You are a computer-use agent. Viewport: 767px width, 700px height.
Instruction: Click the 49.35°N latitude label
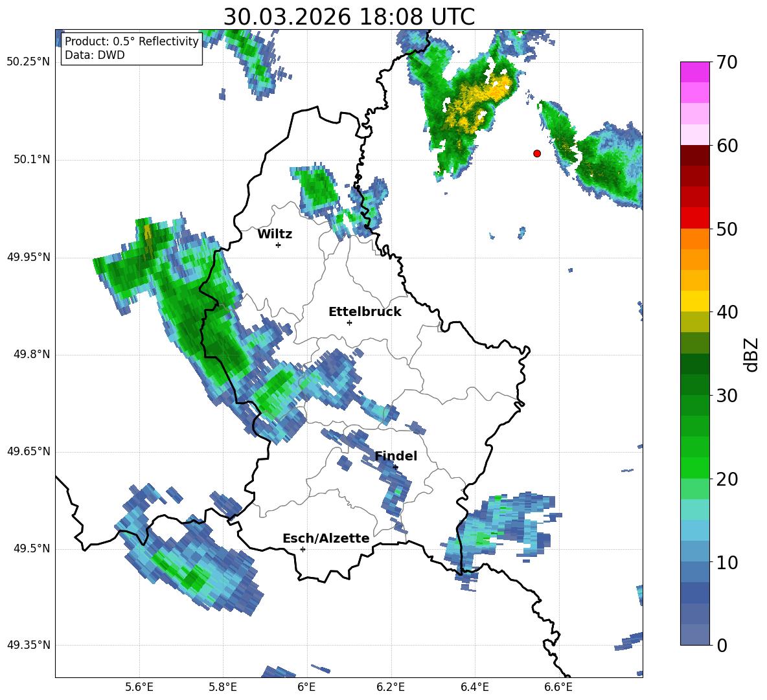(x=29, y=645)
